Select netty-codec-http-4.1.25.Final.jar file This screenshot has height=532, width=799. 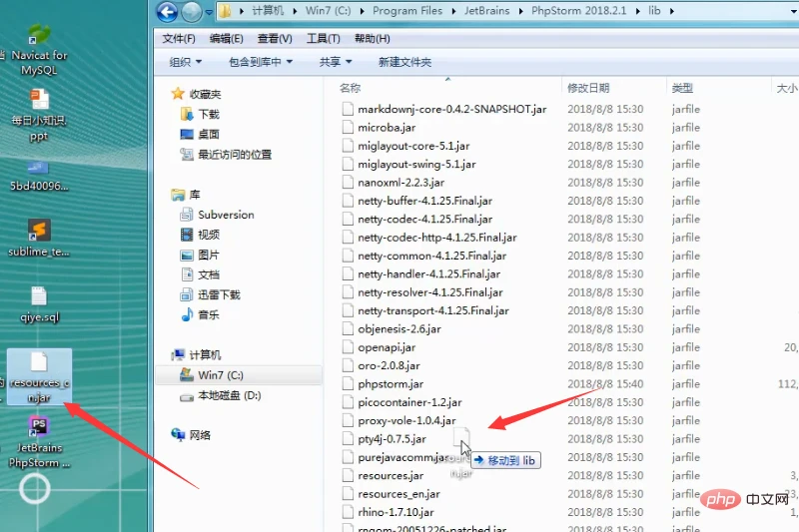point(429,238)
